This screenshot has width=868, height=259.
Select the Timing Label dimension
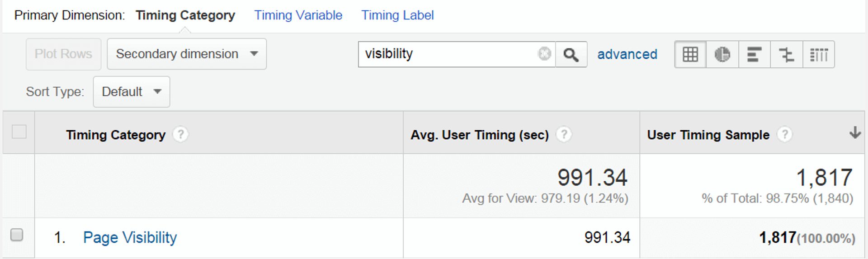397,15
